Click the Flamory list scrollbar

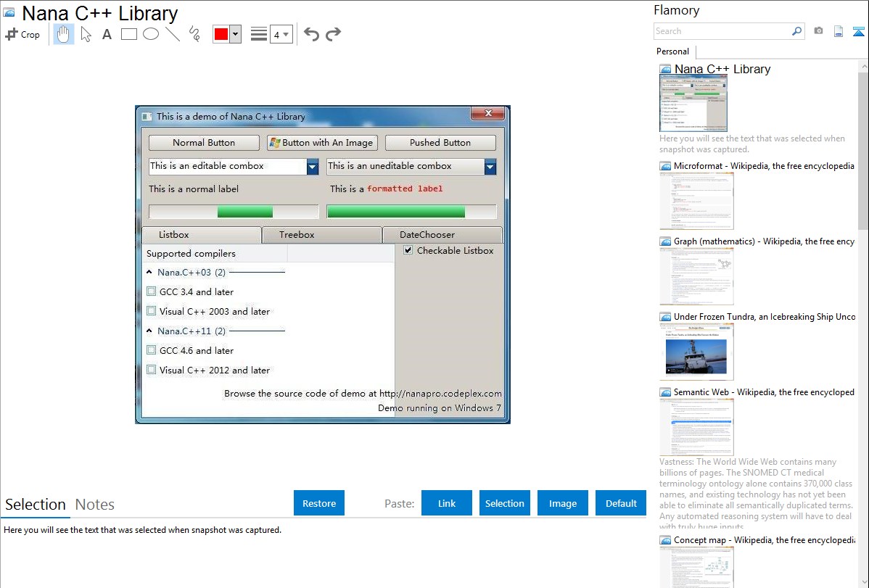pyautogui.click(x=863, y=149)
